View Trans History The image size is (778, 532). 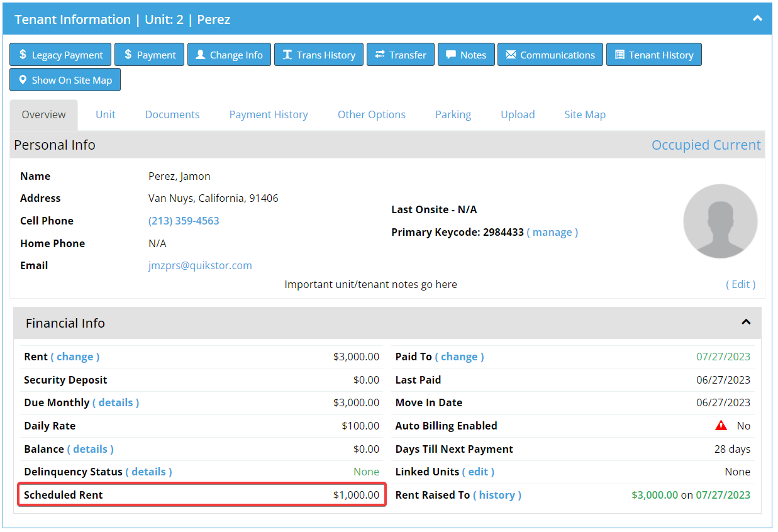point(319,55)
